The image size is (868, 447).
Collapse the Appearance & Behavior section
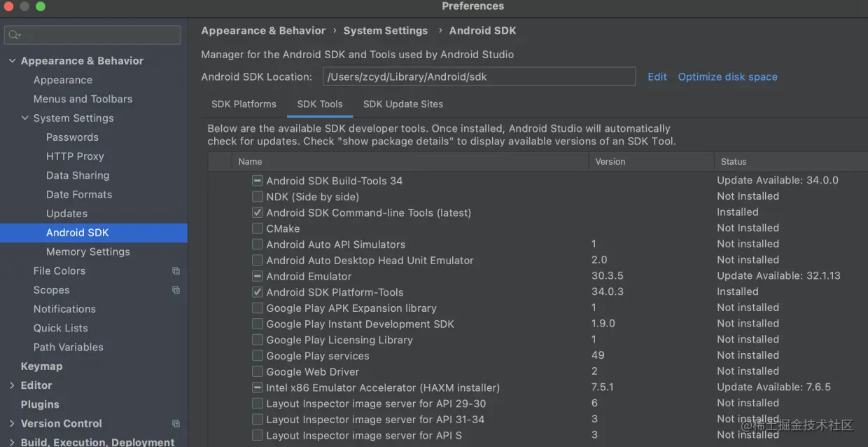point(12,61)
